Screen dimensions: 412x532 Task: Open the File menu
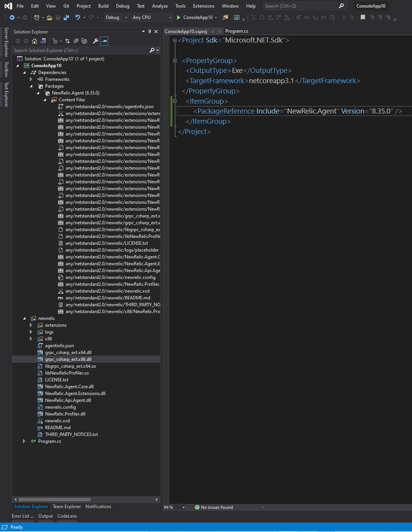[x=20, y=6]
